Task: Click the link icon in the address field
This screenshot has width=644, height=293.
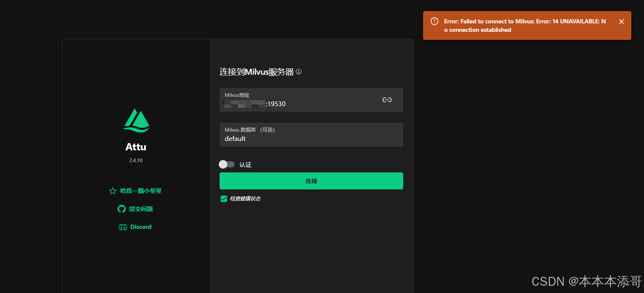Action: [x=387, y=100]
